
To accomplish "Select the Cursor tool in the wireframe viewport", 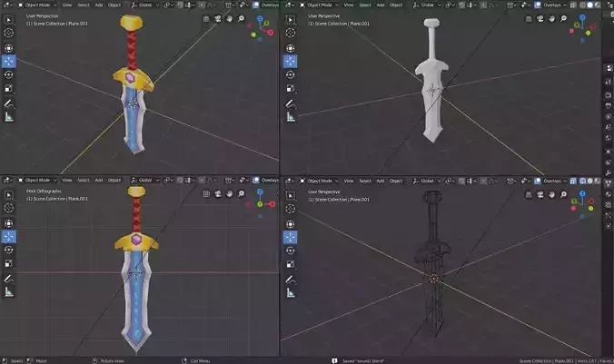I will [290, 209].
